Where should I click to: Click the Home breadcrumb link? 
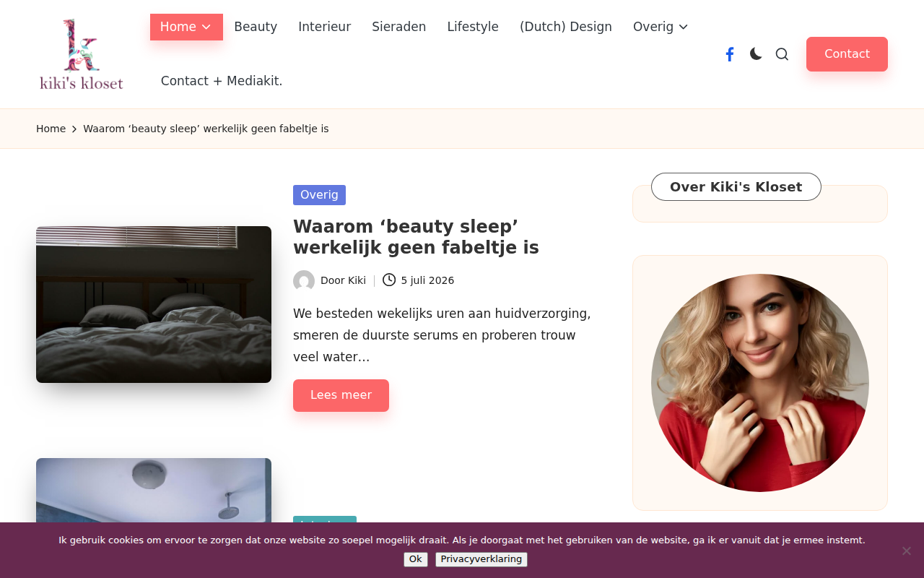coord(51,129)
